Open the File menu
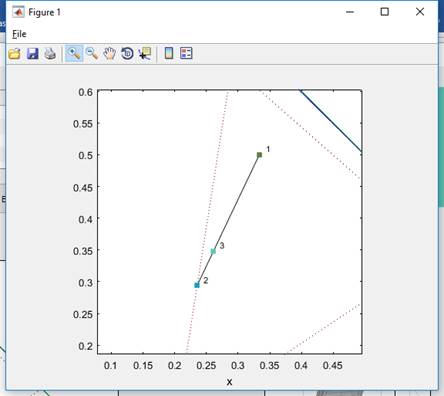This screenshot has height=396, width=444. point(19,34)
